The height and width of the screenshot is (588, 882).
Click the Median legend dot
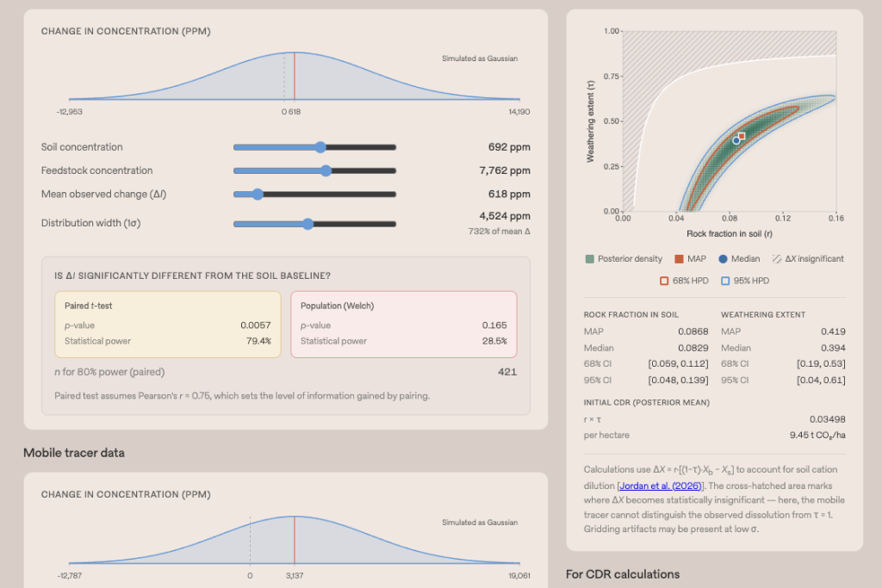tap(723, 258)
